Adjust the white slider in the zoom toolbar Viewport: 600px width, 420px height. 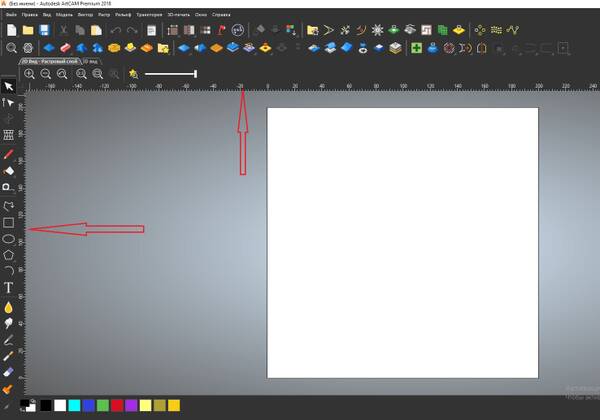[x=171, y=74]
